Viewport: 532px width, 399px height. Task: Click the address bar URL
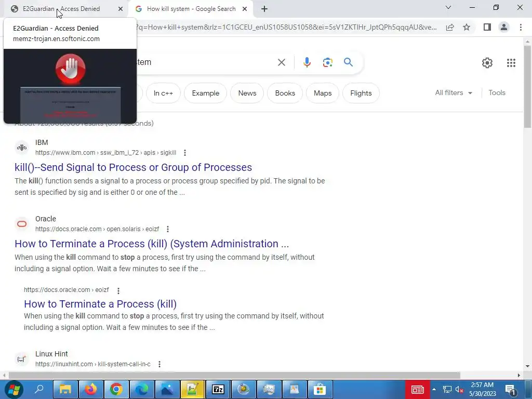pyautogui.click(x=286, y=27)
